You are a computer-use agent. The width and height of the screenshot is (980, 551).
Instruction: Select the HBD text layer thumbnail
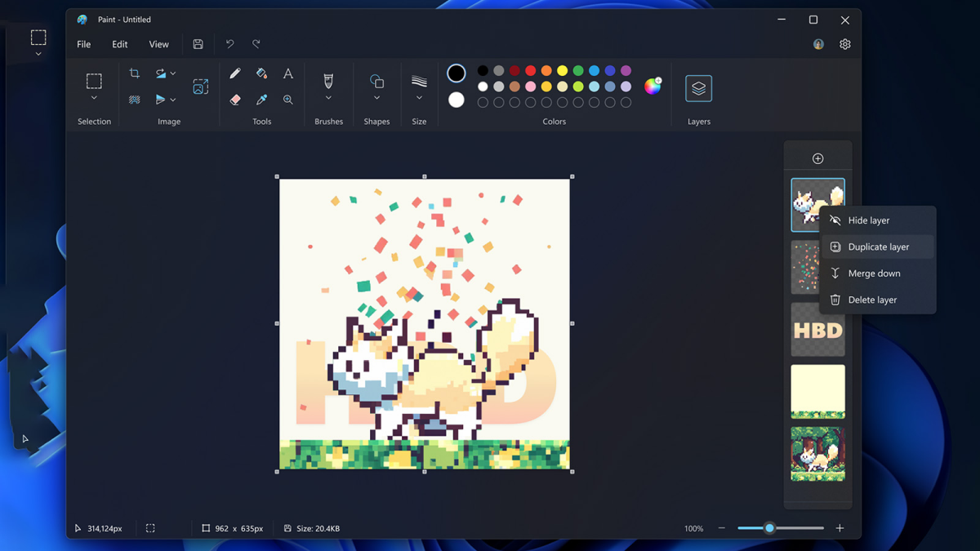[x=817, y=330]
